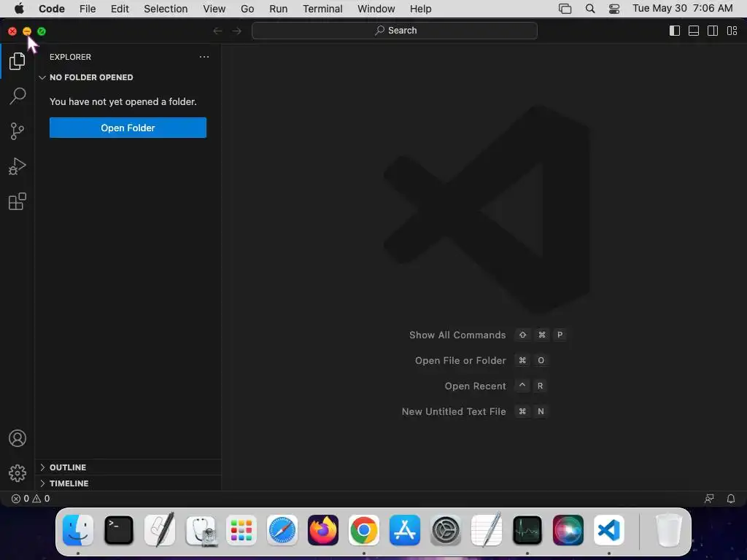Screen dimensions: 747x560
Task: Open the Code application menu
Action: tap(52, 9)
